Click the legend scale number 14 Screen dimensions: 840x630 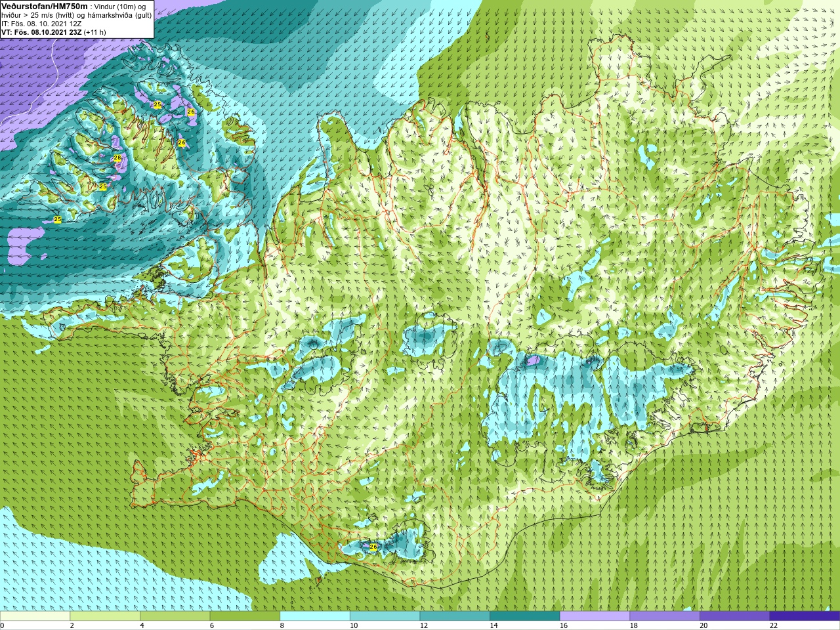tap(493, 625)
